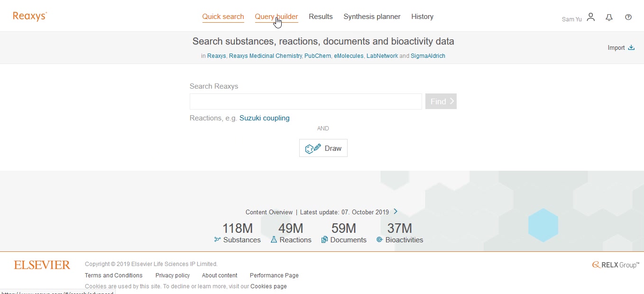Viewport: 644px width, 294px height.
Task: Expand Content Overview with chevron arrow
Action: [396, 211]
